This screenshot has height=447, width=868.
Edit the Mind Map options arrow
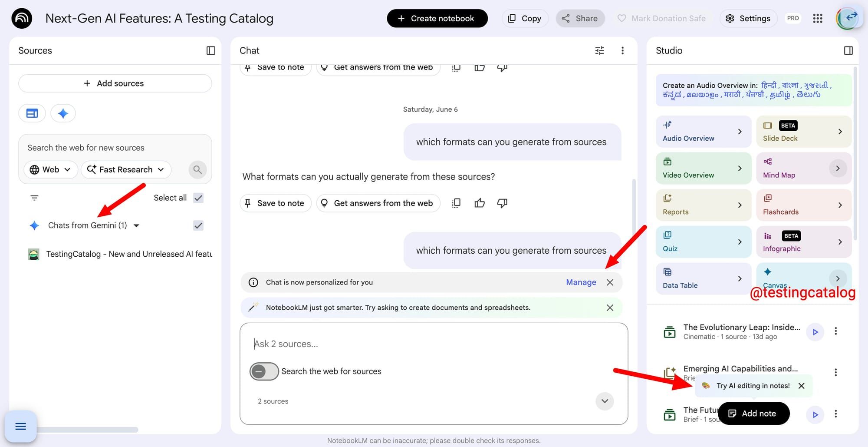838,168
